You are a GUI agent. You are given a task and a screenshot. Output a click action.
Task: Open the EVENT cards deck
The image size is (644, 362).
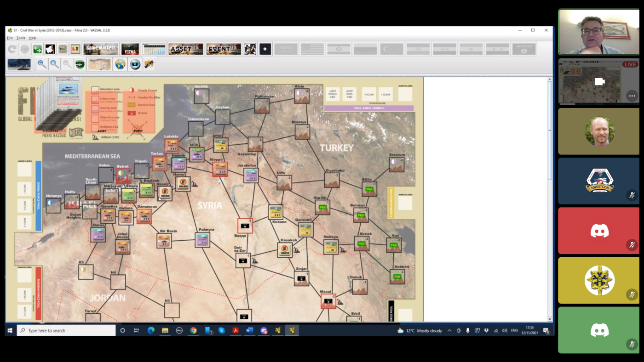click(x=224, y=49)
